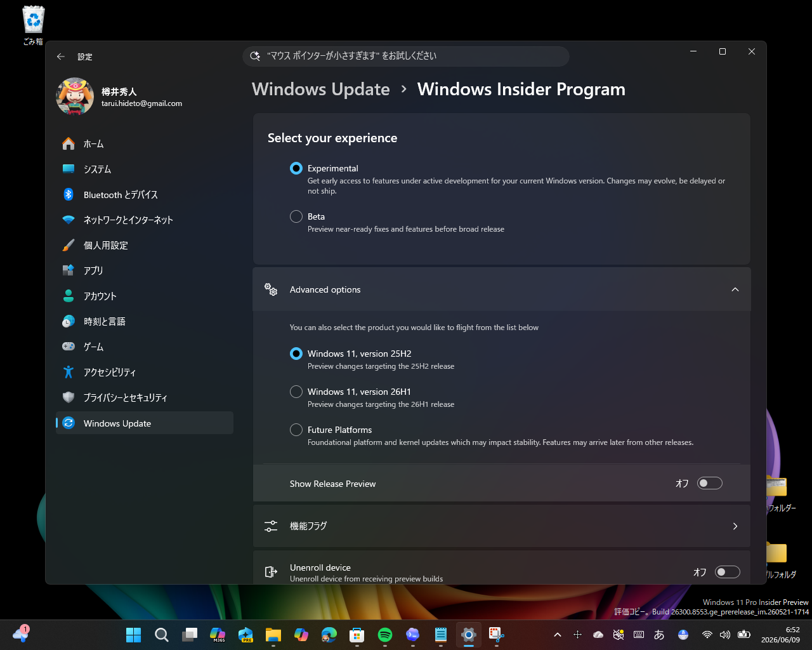
Task: Open ホーム in the settings sidebar
Action: [145, 144]
